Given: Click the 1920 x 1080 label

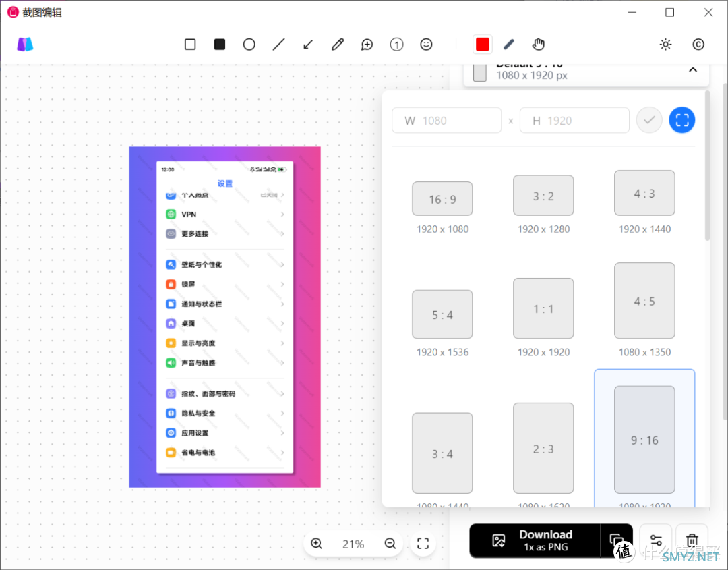Looking at the screenshot, I should pyautogui.click(x=442, y=229).
